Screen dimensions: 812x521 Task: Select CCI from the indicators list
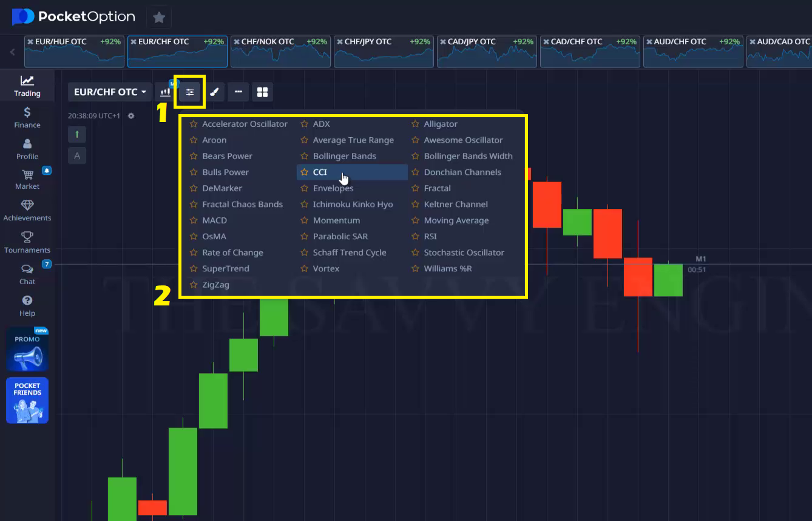[320, 172]
